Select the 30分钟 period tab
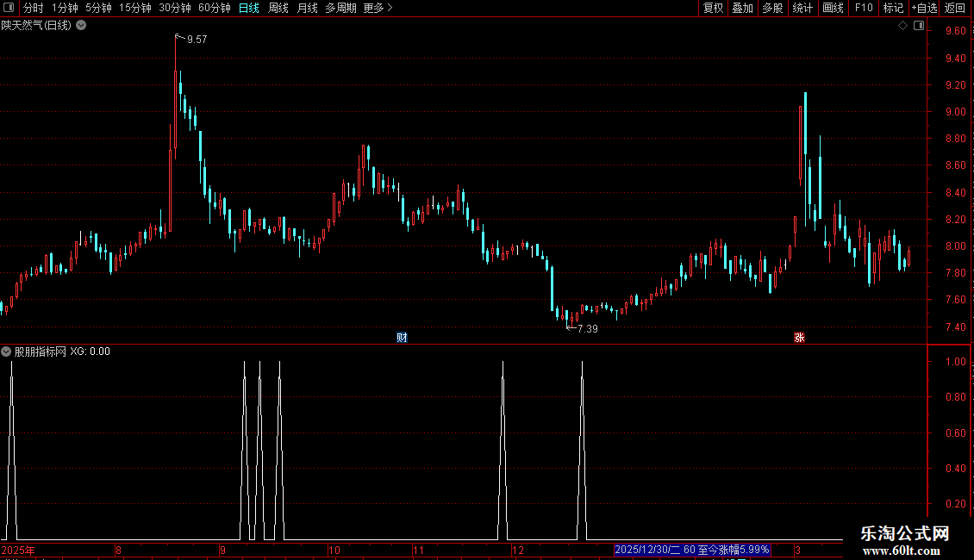Viewport: 974px width, 560px height. (175, 8)
